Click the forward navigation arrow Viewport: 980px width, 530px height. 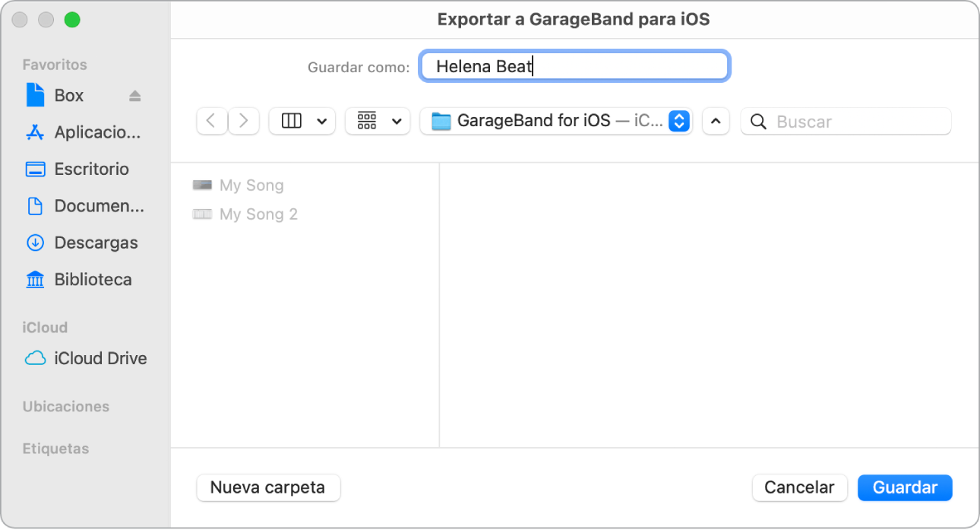point(244,121)
